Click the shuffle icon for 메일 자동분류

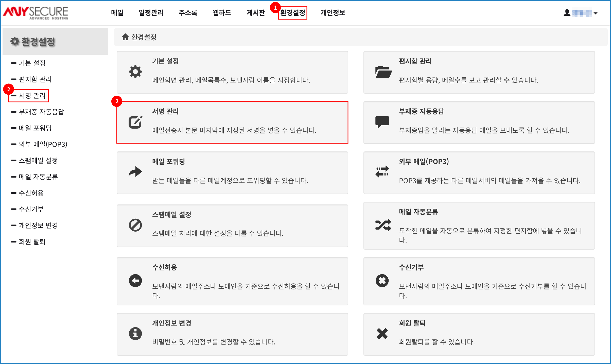click(x=383, y=225)
